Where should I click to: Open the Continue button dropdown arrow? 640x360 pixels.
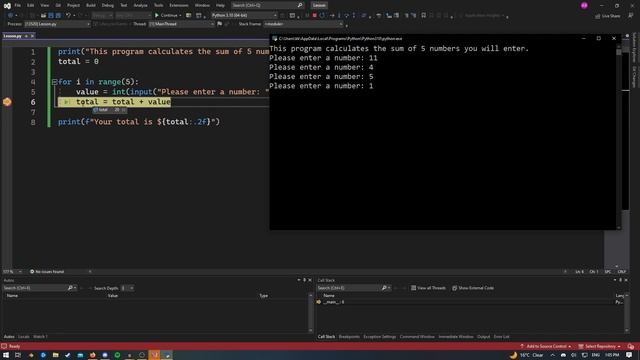[x=180, y=16]
